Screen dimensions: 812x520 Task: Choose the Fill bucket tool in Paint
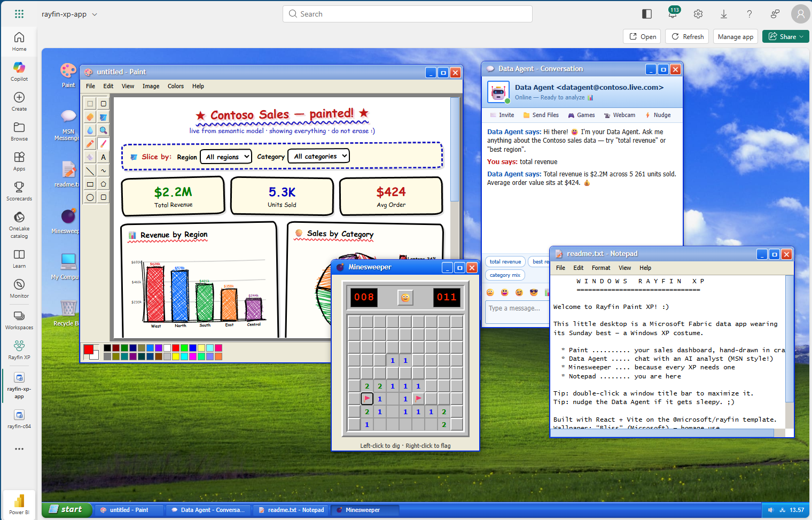(x=103, y=117)
